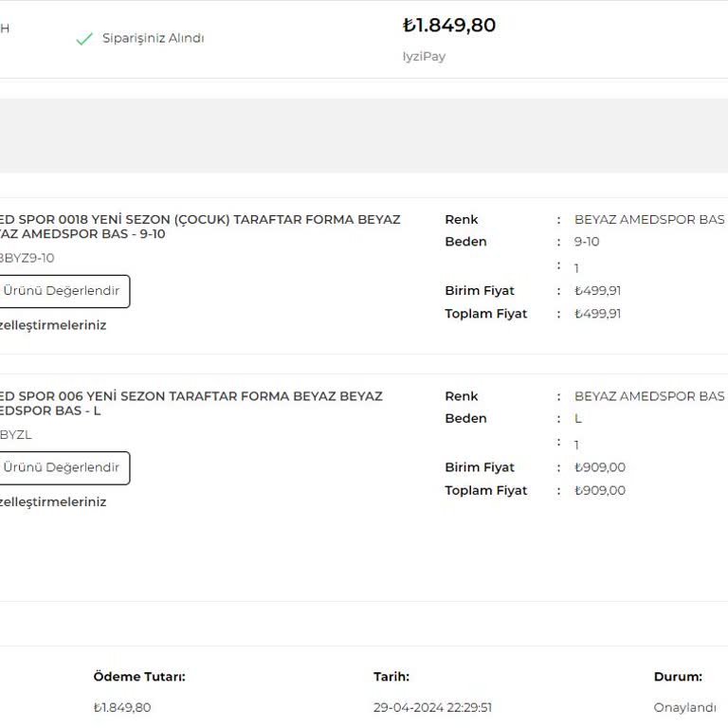Image resolution: width=728 pixels, height=728 pixels.
Task: Expand Özelleştirmeleriniz under the children's 9-10 jersey
Action: 53,325
